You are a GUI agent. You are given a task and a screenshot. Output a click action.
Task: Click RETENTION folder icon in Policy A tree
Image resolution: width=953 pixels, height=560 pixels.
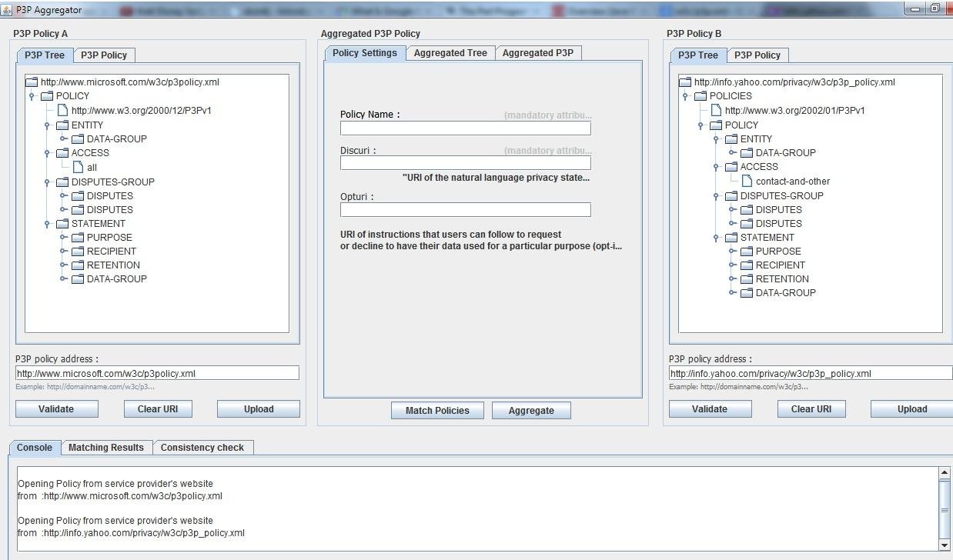click(78, 265)
